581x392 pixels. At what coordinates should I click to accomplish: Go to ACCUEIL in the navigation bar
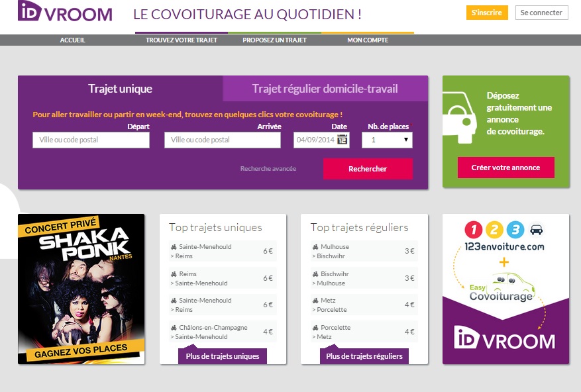73,40
